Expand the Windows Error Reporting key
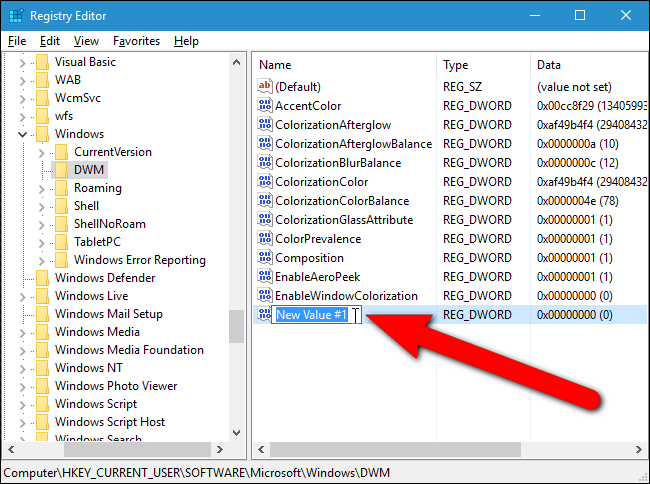 (41, 260)
